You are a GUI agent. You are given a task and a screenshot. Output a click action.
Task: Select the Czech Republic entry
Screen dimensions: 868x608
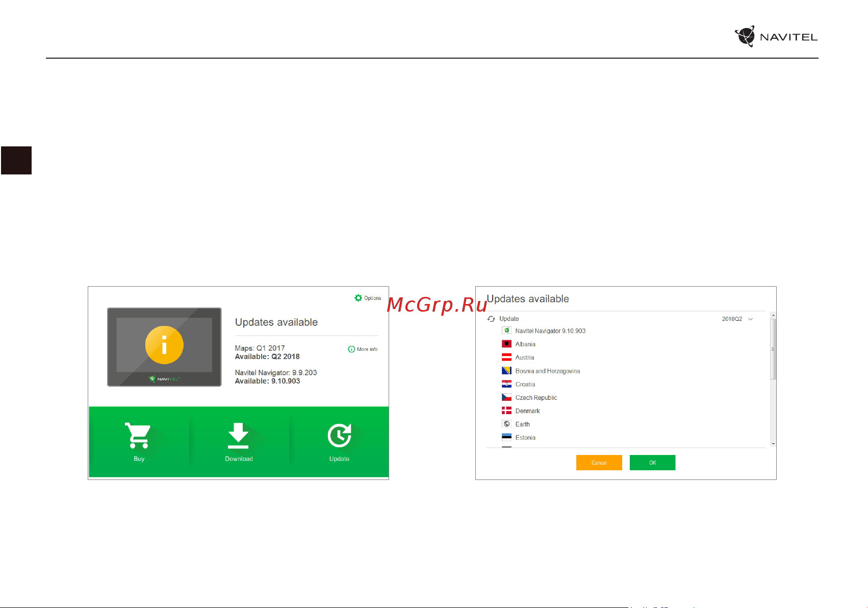pos(536,398)
